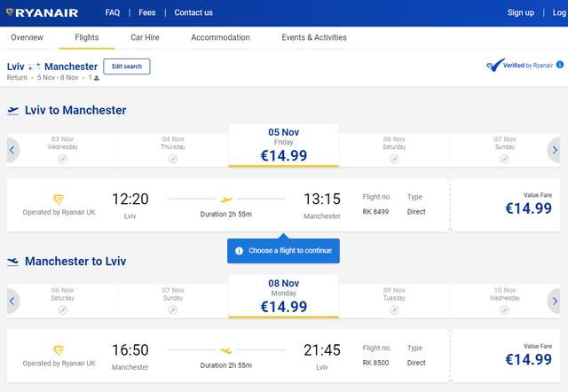The height and width of the screenshot is (392, 568).
Task: Click the Ryanair logo in header
Action: pyautogui.click(x=43, y=12)
